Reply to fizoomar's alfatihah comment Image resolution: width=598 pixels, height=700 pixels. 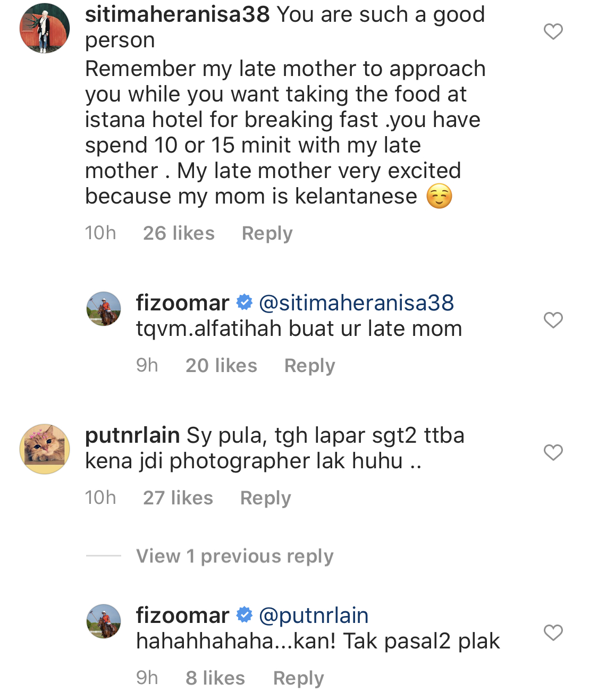point(309,366)
